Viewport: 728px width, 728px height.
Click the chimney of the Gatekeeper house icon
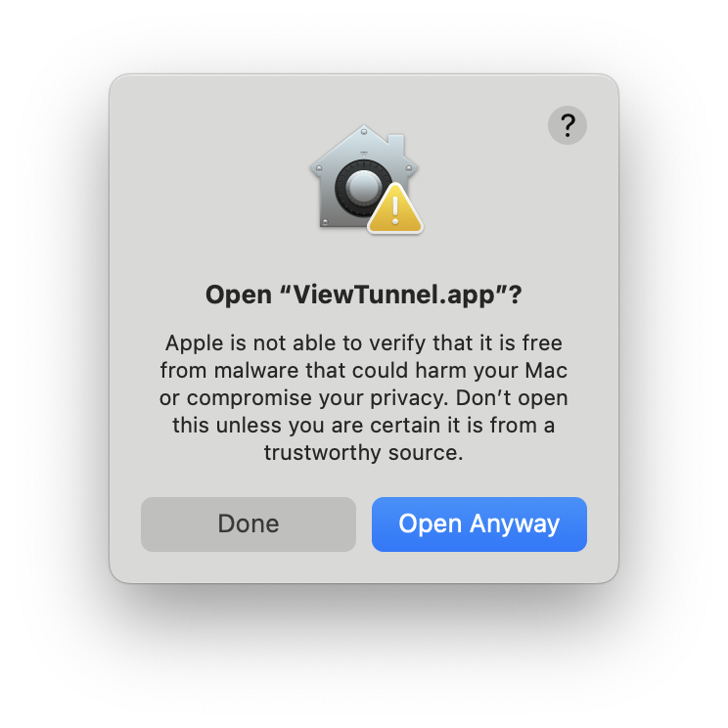(395, 144)
